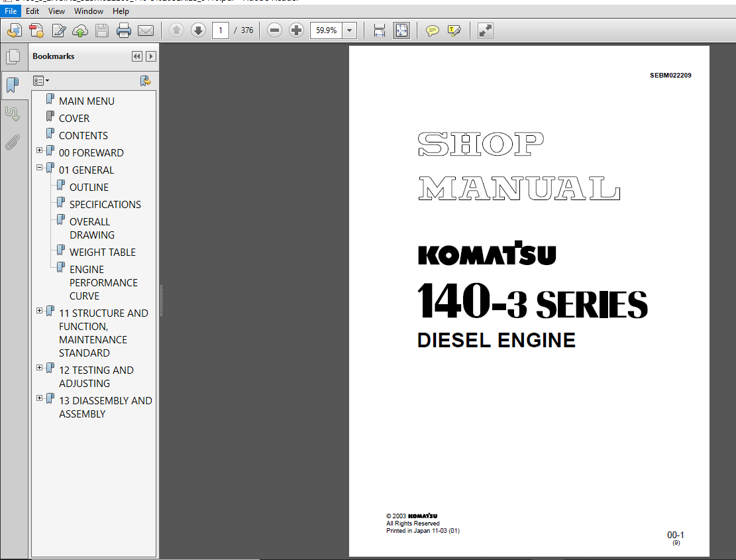Click the Find current bookmark icon
The height and width of the screenshot is (560, 736).
pyautogui.click(x=146, y=81)
